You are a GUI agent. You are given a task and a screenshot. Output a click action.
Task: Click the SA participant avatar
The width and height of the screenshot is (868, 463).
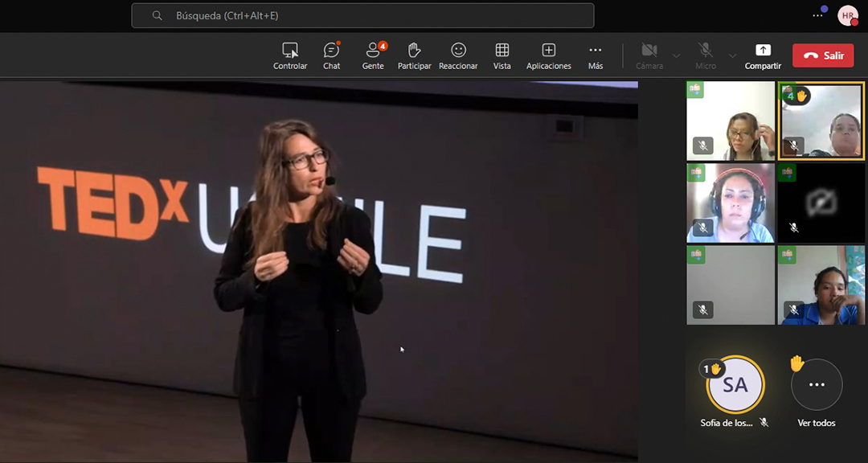pyautogui.click(x=735, y=384)
